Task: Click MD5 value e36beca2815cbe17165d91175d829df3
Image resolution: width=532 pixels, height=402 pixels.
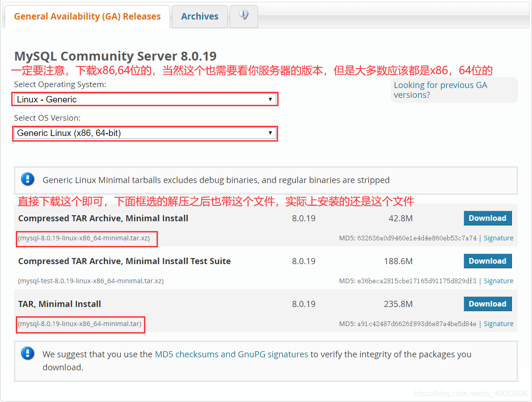Action: point(416,281)
